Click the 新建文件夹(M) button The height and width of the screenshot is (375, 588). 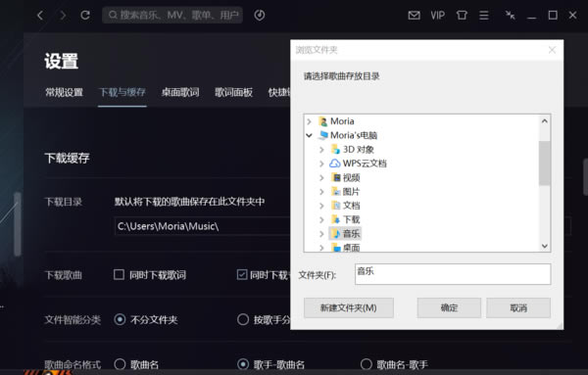(x=348, y=308)
